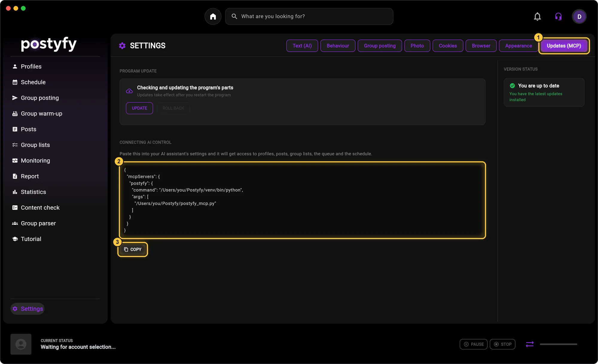Open the notifications bell
The height and width of the screenshot is (364, 598).
[x=537, y=16]
